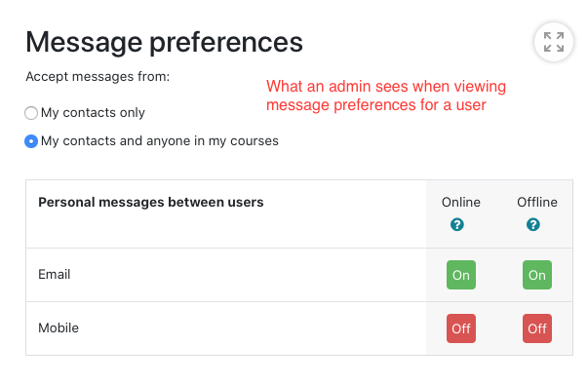Open the Online column help icon

click(x=457, y=224)
